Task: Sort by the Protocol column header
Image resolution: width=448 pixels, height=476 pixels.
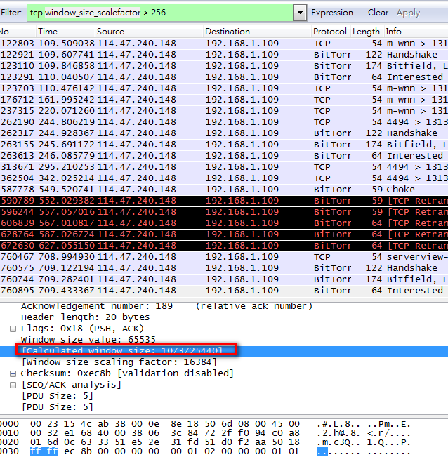Action: (x=330, y=32)
